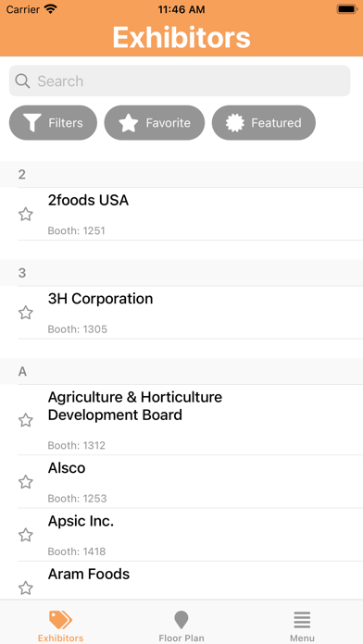Star the Apsic Inc. exhibitor
Image resolution: width=363 pixels, height=644 pixels.
26,535
